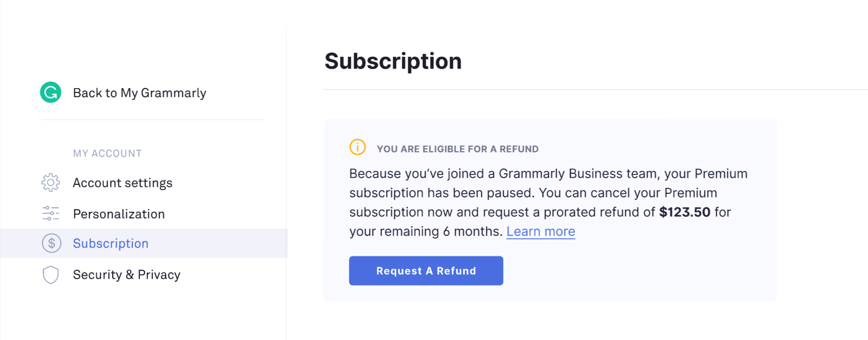Click the Personalization sliders icon

coord(51,213)
